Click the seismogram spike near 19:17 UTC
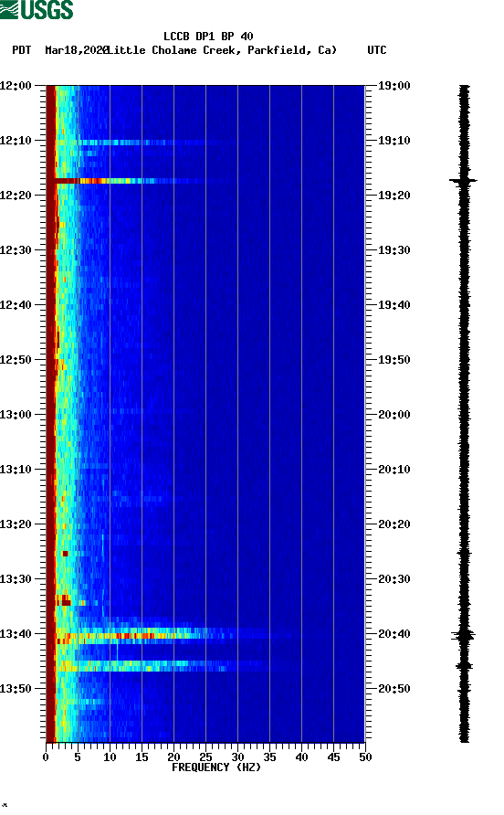Viewport: 504px width, 815px height. [x=464, y=181]
